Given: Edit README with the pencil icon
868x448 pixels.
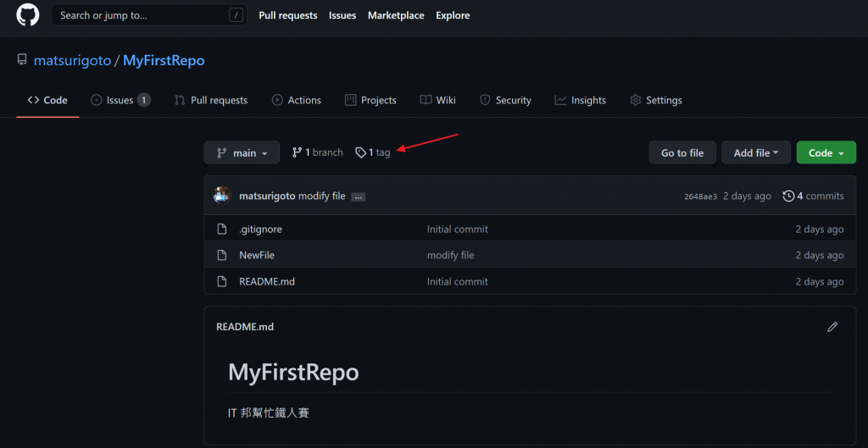Looking at the screenshot, I should click(x=832, y=327).
